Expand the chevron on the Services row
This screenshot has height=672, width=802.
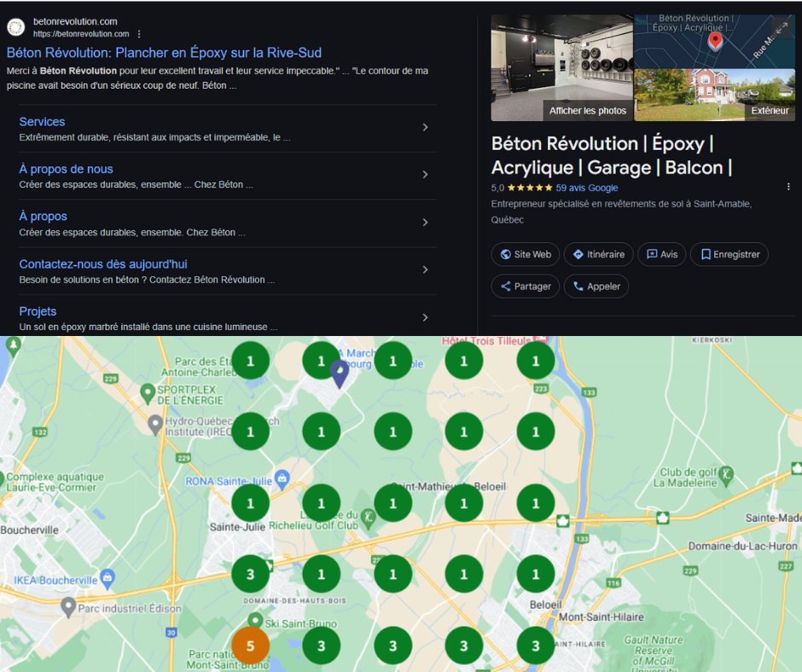pos(425,127)
